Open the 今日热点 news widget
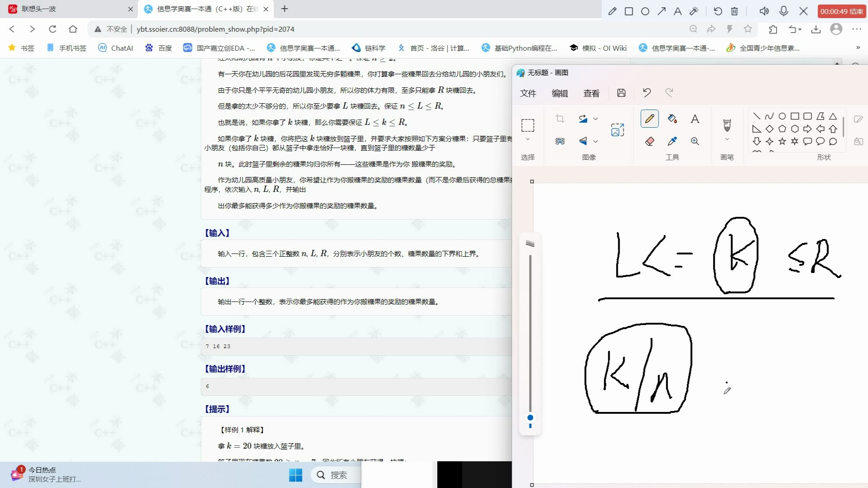Image resolution: width=868 pixels, height=488 pixels. 46,474
